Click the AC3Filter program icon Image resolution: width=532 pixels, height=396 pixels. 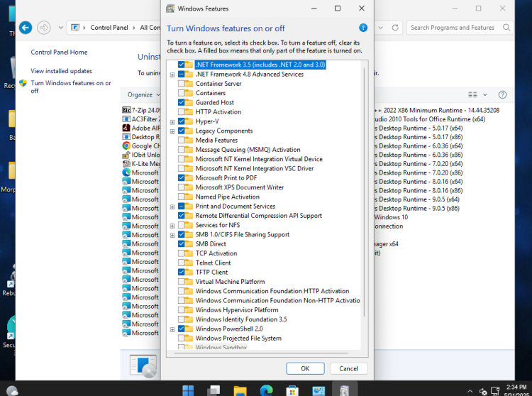126,119
